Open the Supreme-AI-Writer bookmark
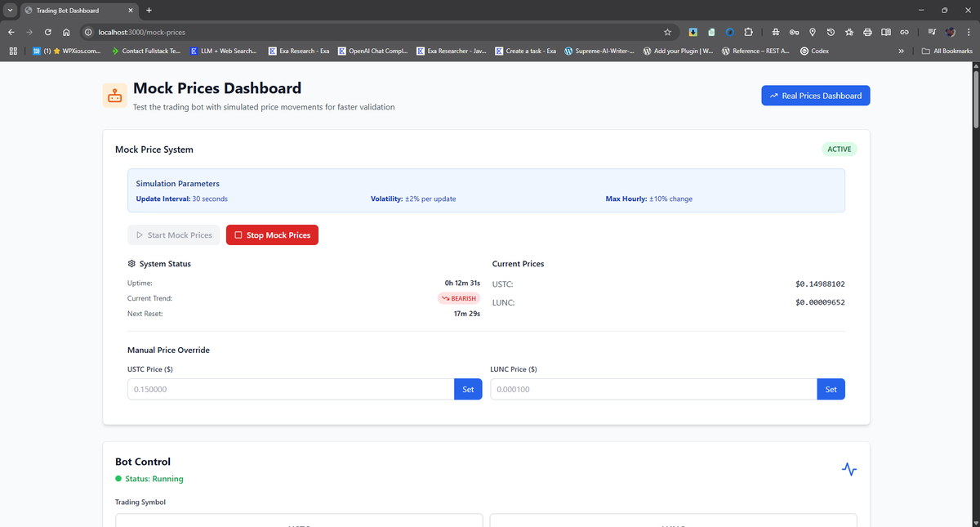 tap(599, 51)
